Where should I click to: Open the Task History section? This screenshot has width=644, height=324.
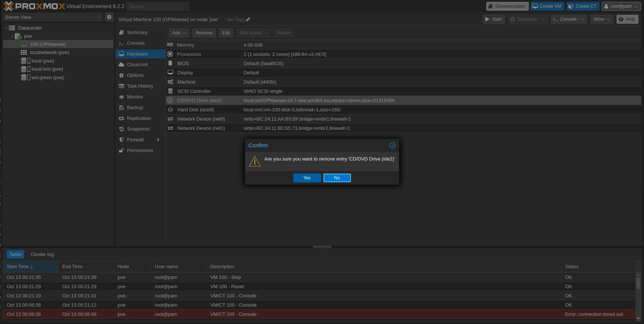point(140,86)
